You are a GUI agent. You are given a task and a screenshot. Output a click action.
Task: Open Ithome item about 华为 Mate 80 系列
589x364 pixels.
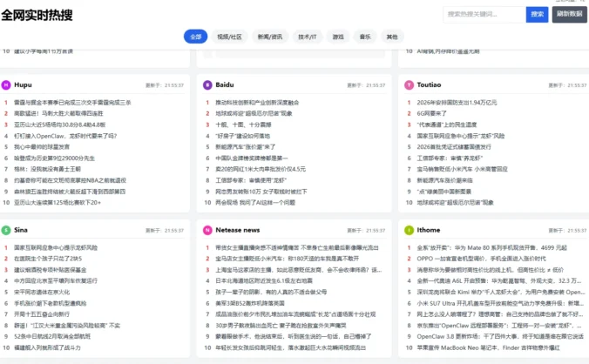tap(491, 247)
